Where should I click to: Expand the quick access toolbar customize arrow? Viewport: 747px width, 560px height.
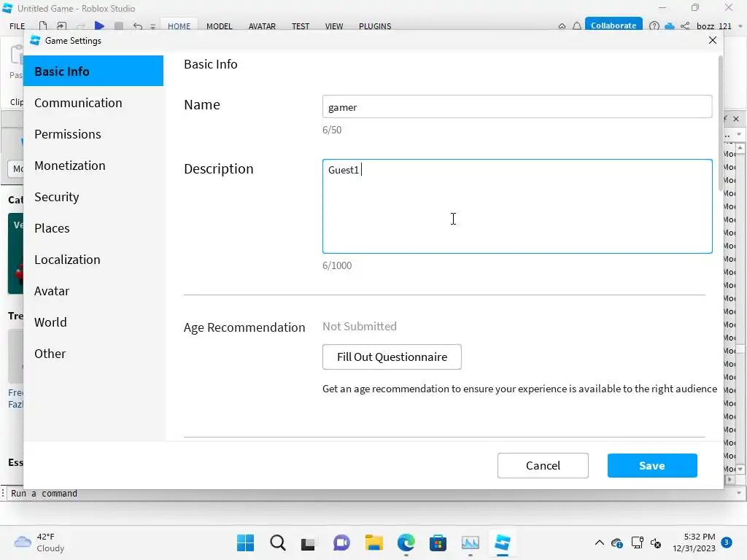click(153, 27)
